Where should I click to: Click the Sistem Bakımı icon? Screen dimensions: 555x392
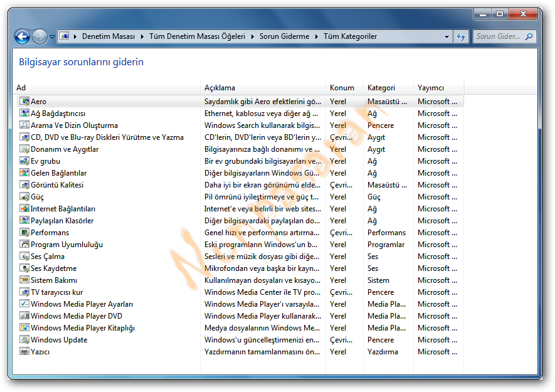pos(24,280)
